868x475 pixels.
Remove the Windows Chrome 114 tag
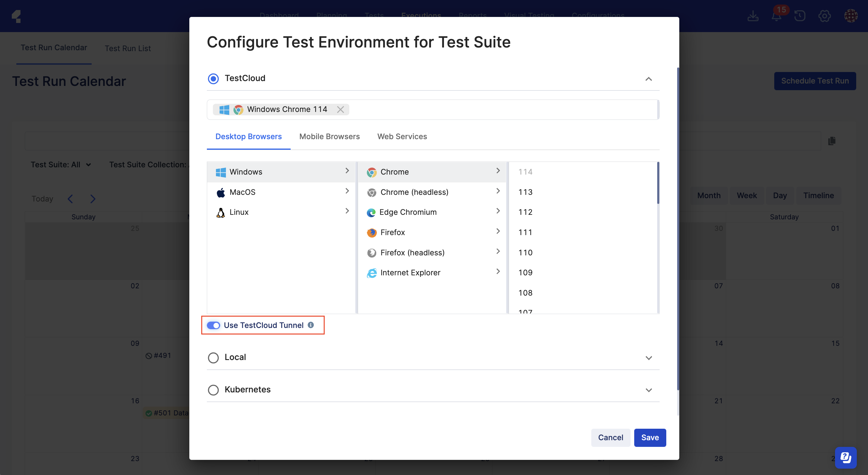(x=340, y=110)
